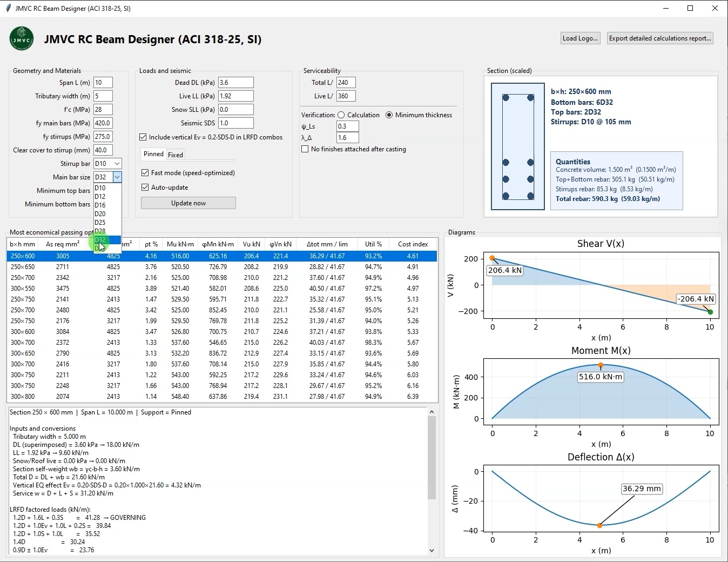
Task: Click the Live LL (kPa) field
Action: point(236,96)
